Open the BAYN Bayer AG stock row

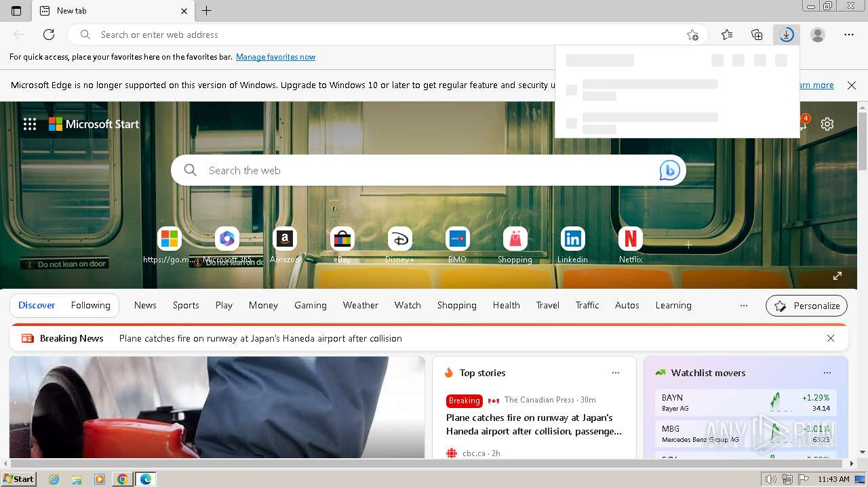(746, 403)
